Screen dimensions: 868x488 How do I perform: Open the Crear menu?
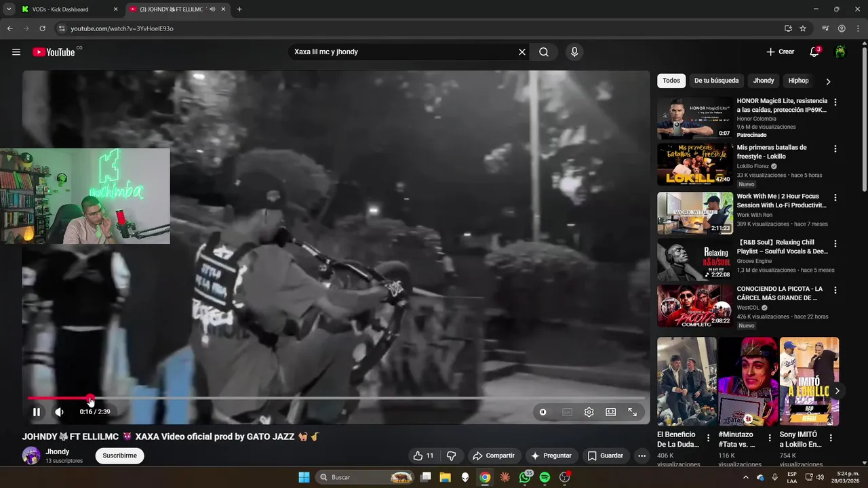(x=781, y=52)
